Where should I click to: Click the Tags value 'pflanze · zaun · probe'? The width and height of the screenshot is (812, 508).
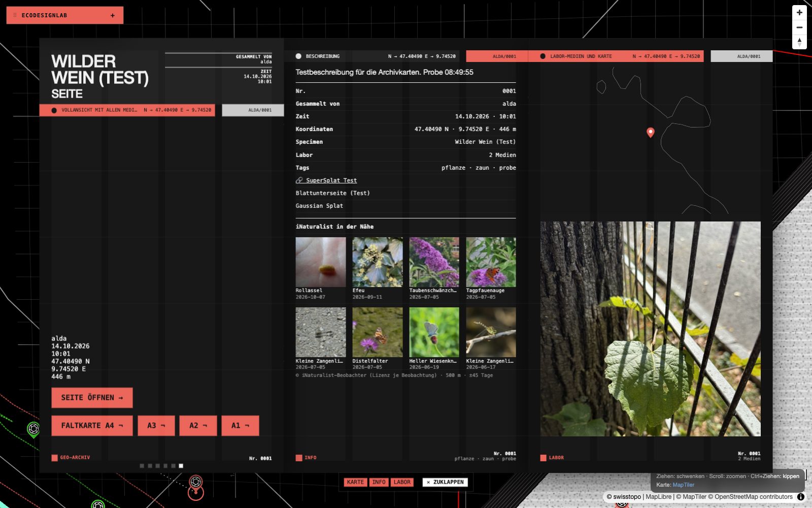click(479, 168)
